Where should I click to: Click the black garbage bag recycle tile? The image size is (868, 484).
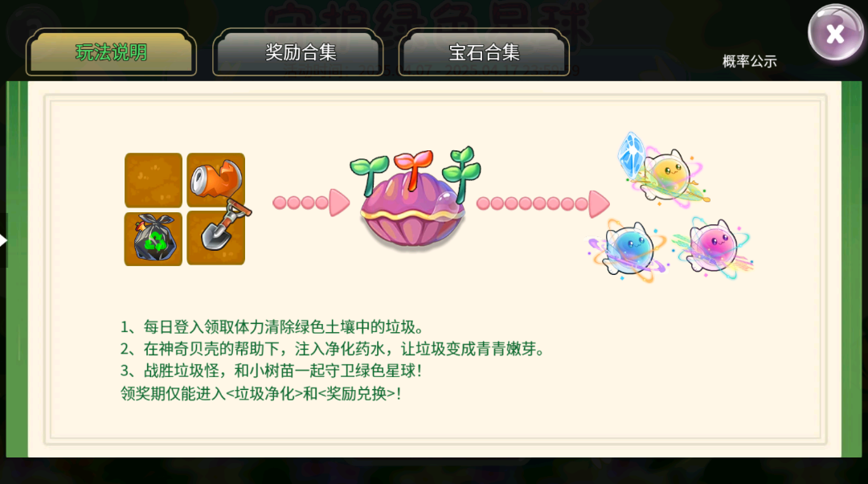154,239
